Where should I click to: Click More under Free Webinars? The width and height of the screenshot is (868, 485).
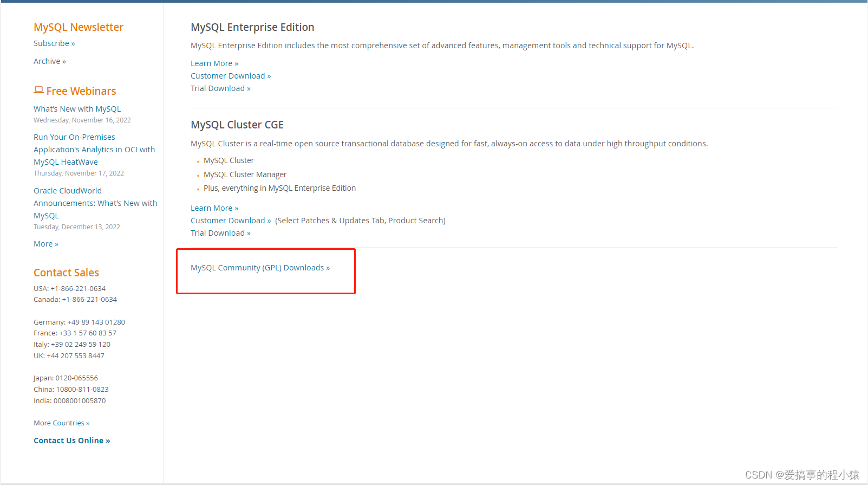pos(46,244)
